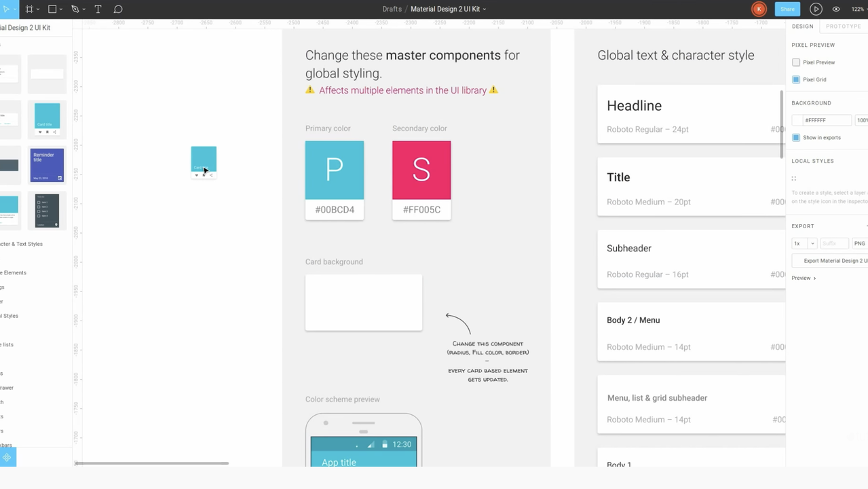
Task: Start presentation mode with the play icon
Action: (816, 9)
